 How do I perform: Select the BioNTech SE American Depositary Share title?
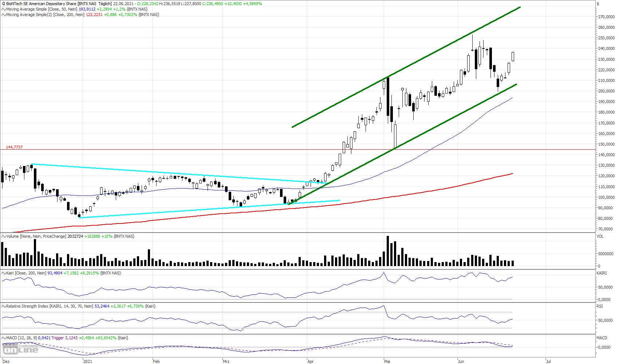tap(41, 4)
